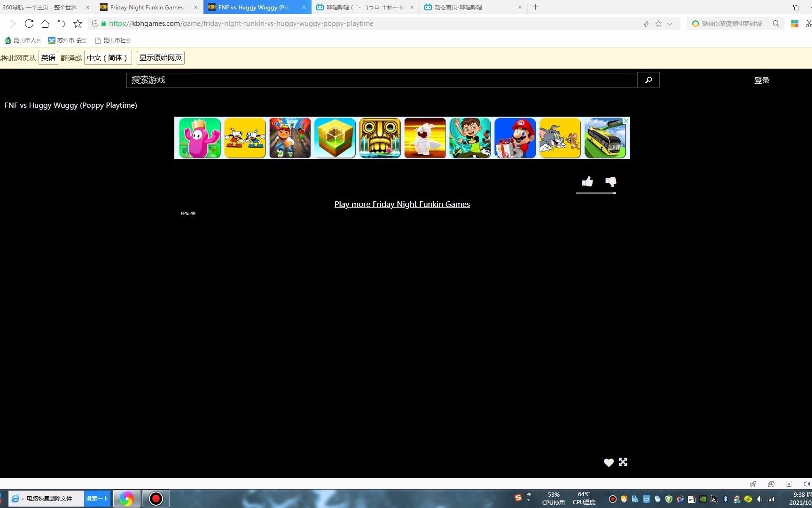Click the game search magnifier button
Image resolution: width=812 pixels, height=508 pixels.
pos(648,80)
